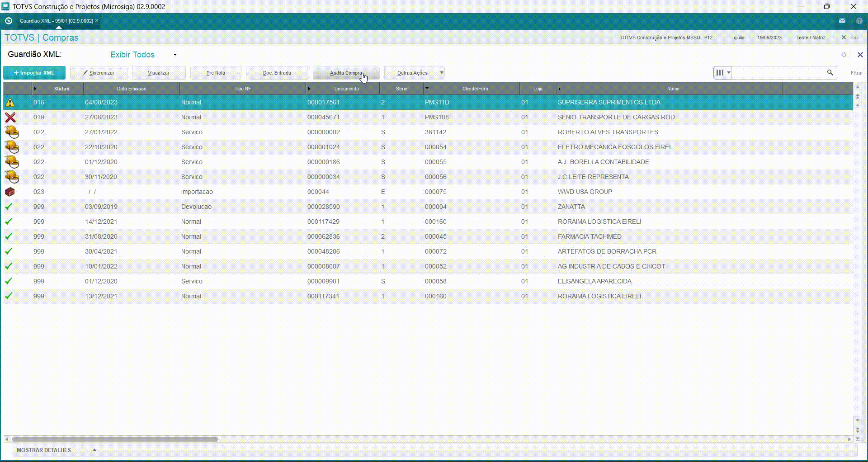Click the Audita Compra button
Viewport: 868px width, 462px height.
(346, 73)
